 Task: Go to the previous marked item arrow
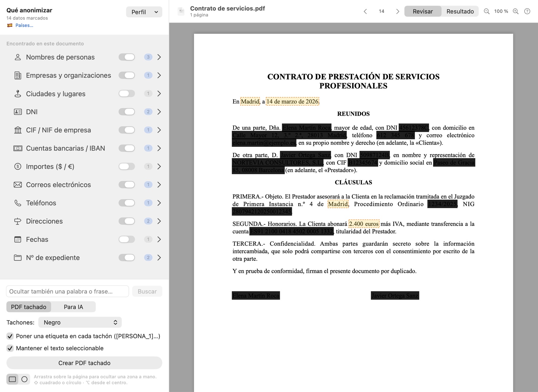[365, 11]
